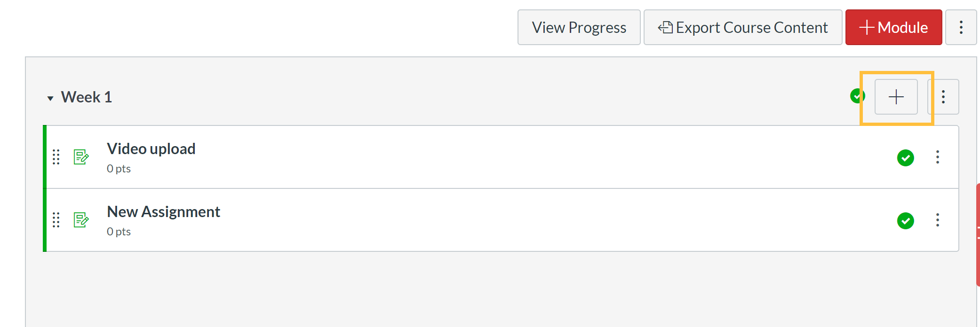Click the New Assignment assignment icon
Image resolution: width=980 pixels, height=327 pixels.
click(81, 220)
